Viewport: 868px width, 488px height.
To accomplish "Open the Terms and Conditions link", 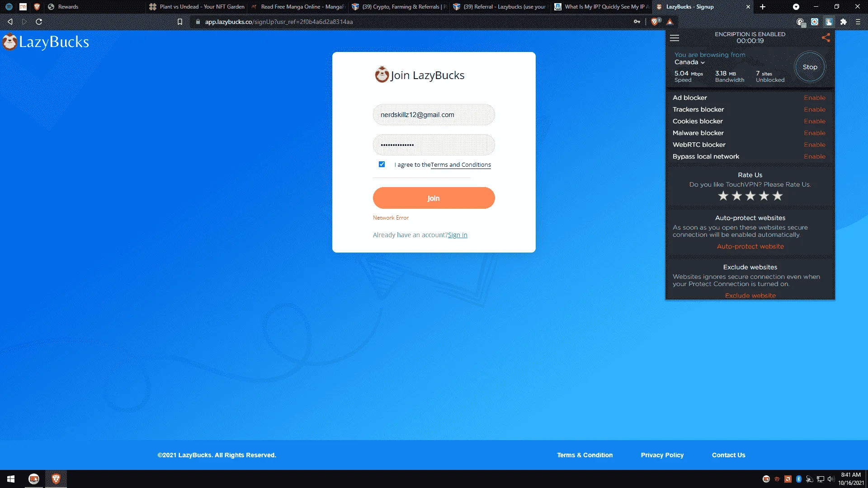I will [x=461, y=165].
